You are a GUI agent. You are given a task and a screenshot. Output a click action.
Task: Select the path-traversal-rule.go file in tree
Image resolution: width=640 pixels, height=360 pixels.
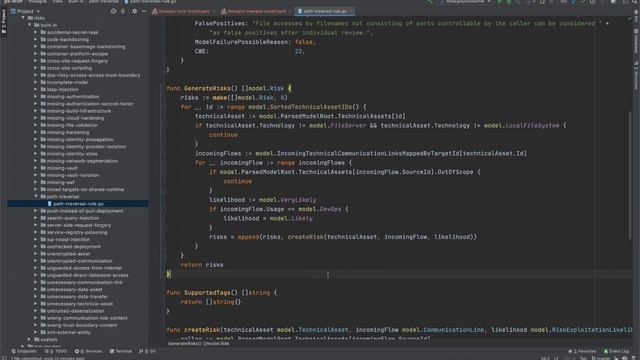78,204
